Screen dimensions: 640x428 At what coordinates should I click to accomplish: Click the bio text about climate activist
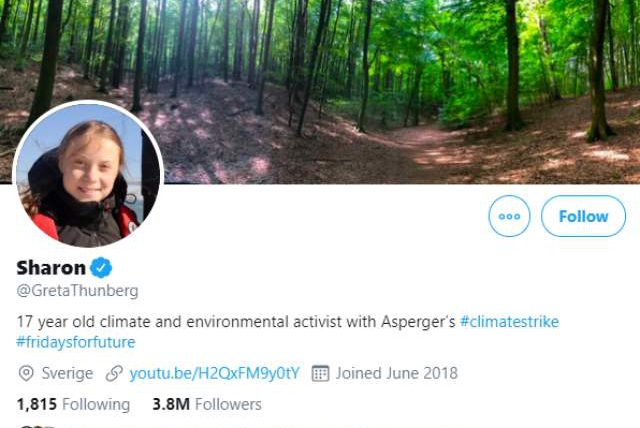coord(236,321)
